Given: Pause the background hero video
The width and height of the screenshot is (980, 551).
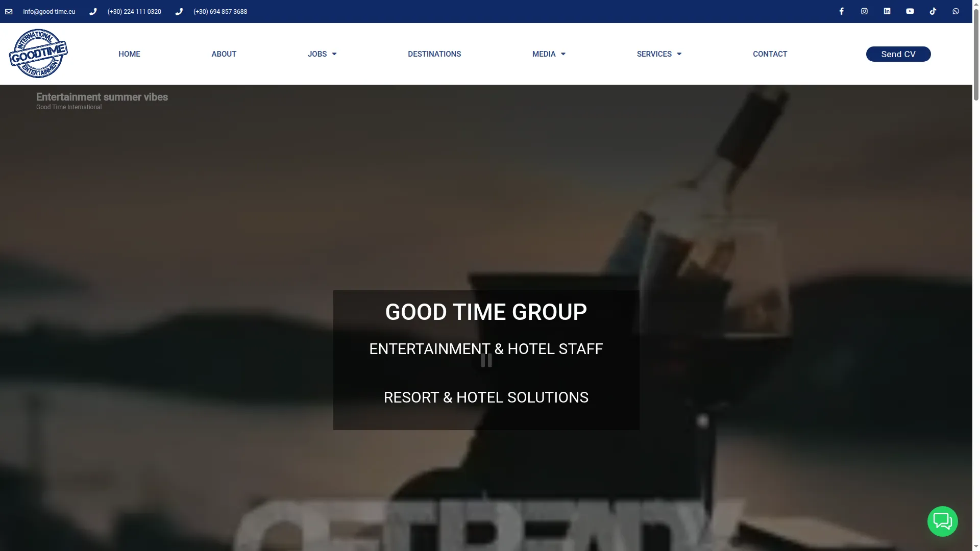Looking at the screenshot, I should click(486, 361).
